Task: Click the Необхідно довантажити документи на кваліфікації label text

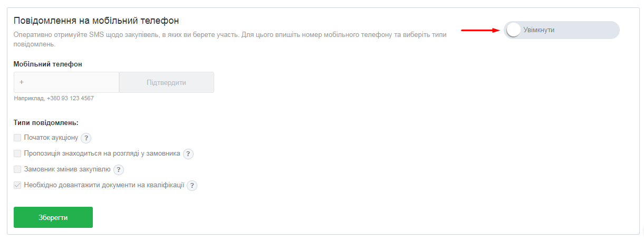Action: click(x=104, y=185)
